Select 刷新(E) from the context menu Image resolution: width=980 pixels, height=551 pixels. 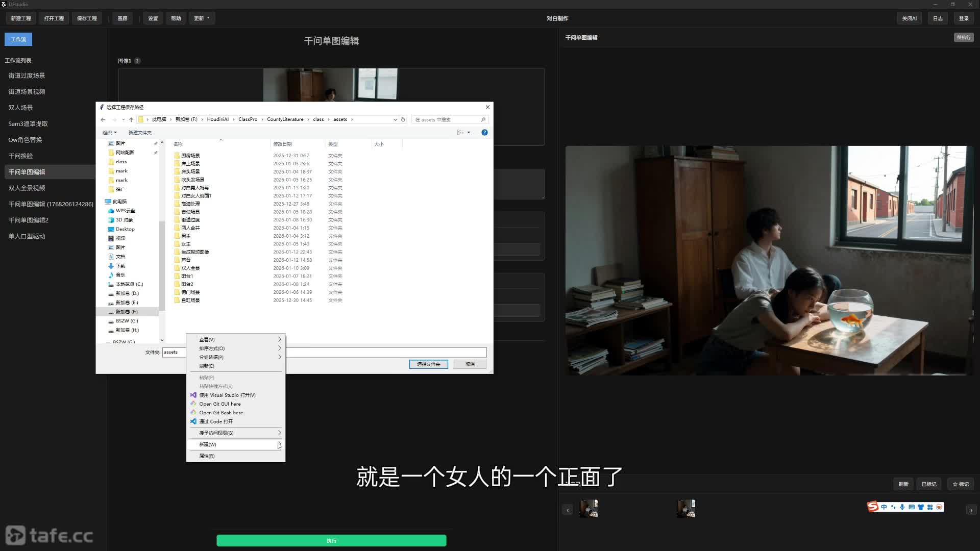point(207,366)
